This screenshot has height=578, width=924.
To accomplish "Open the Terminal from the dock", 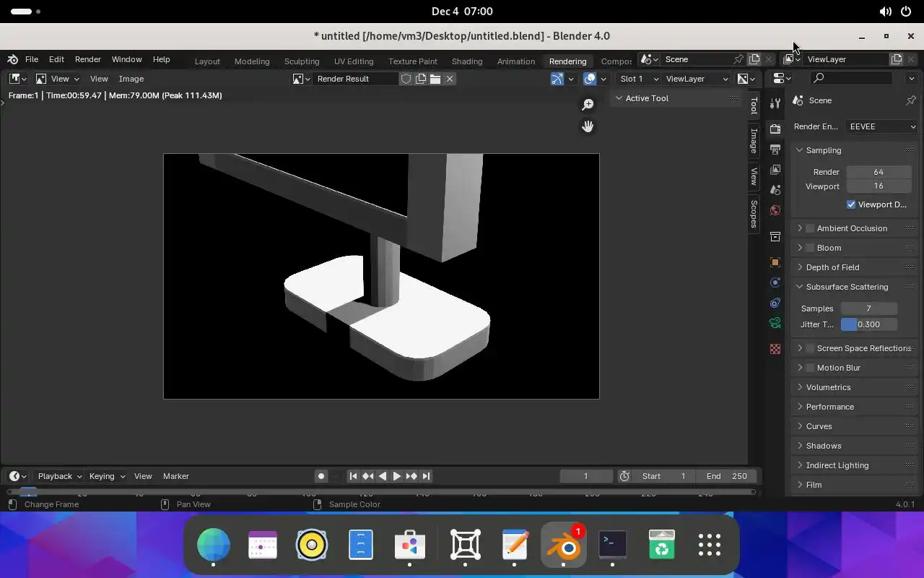I will coord(613,545).
